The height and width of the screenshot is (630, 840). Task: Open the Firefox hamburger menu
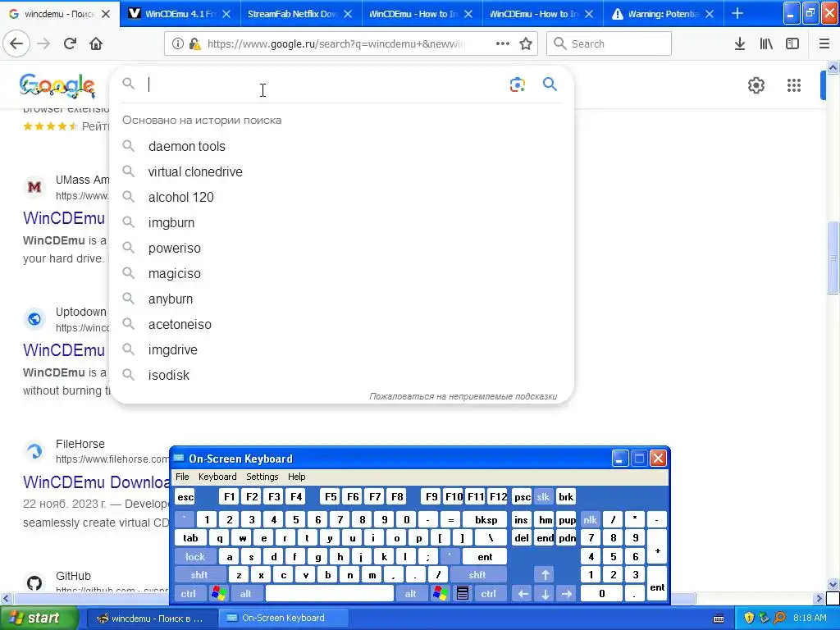[824, 43]
